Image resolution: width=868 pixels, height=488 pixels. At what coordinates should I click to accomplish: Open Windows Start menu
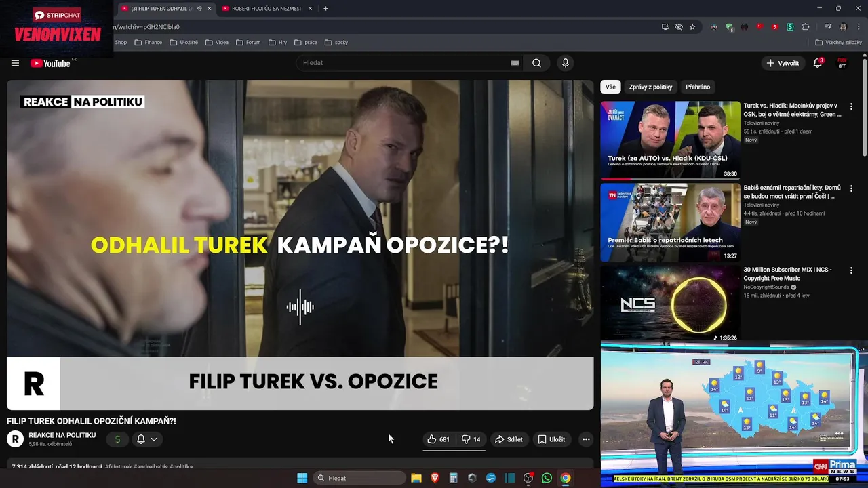[302, 478]
